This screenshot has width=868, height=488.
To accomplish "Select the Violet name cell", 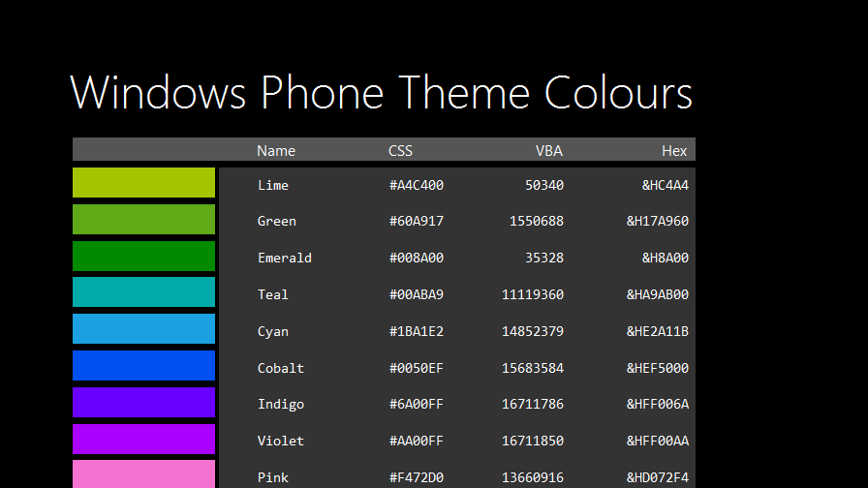I will pos(281,441).
